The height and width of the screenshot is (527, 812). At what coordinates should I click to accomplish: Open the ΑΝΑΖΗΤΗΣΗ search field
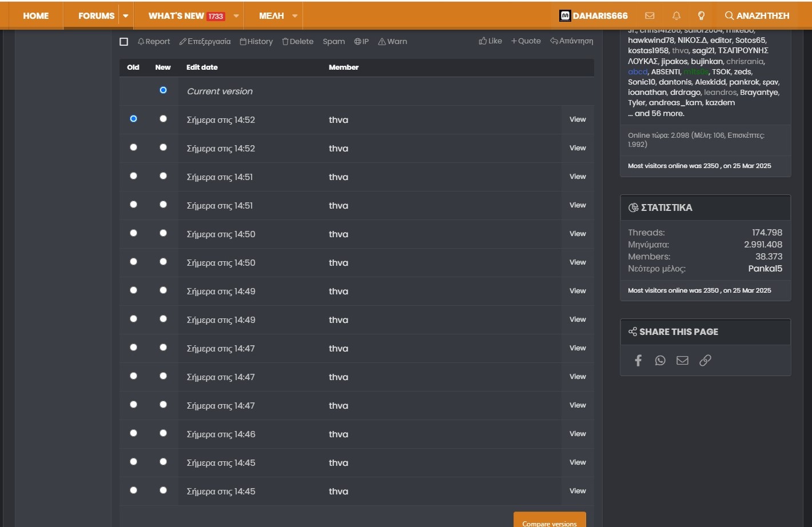point(757,16)
